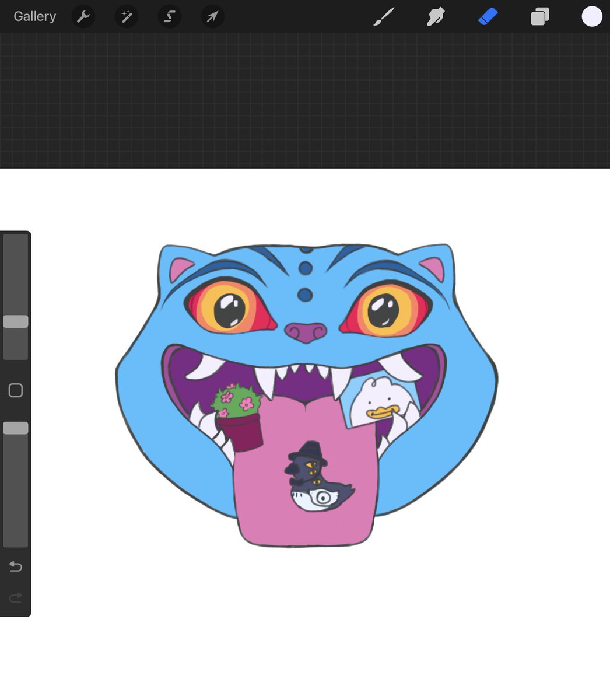Open the Gallery view

(34, 16)
